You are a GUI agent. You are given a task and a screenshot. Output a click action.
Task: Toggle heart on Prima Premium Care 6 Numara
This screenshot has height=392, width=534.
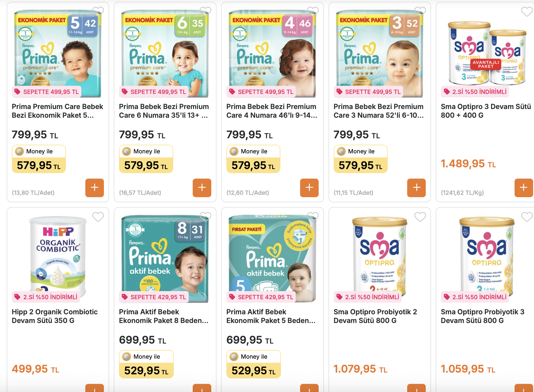[205, 12]
